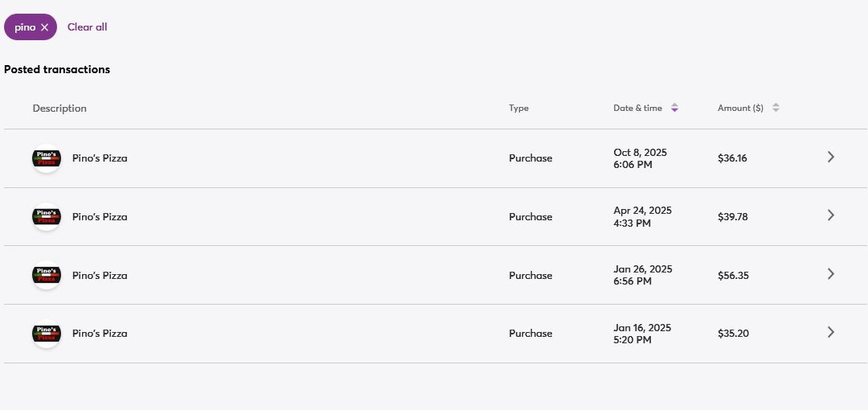
Task: Remove the pino filter chip
Action: pyautogui.click(x=45, y=27)
